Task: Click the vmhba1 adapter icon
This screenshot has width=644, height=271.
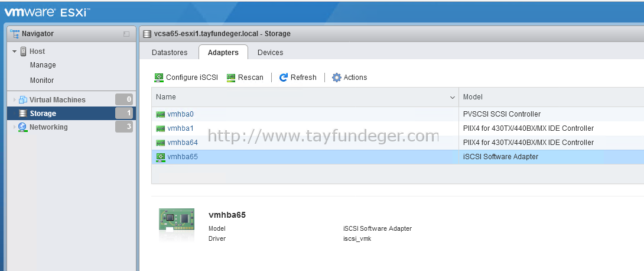Action: (x=161, y=129)
